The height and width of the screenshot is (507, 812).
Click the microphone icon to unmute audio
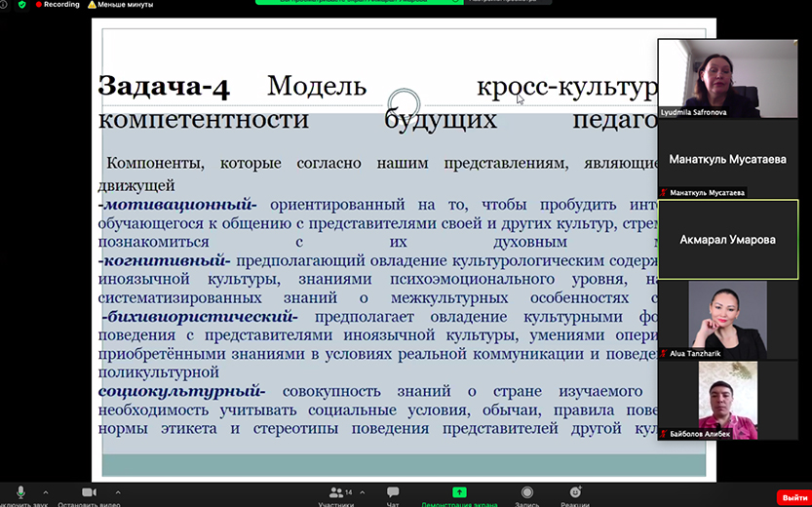pos(20,492)
